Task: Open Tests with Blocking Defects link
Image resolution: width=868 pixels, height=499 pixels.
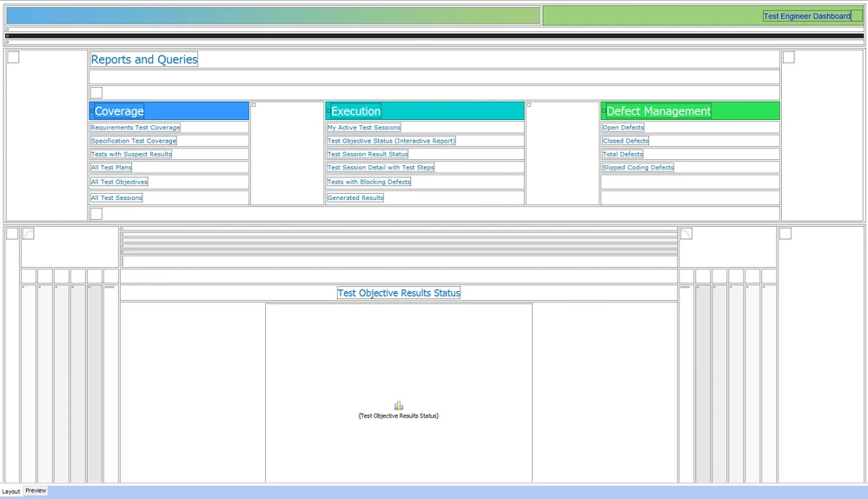Action: (368, 182)
